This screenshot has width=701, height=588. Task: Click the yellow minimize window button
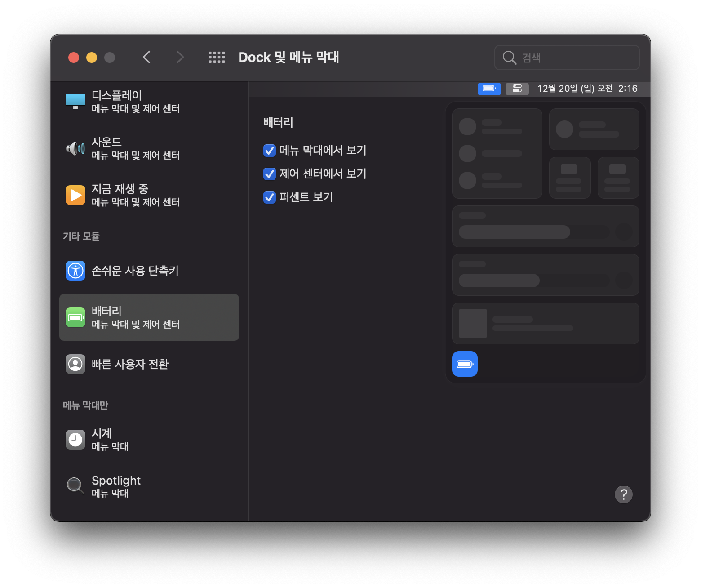pos(92,58)
